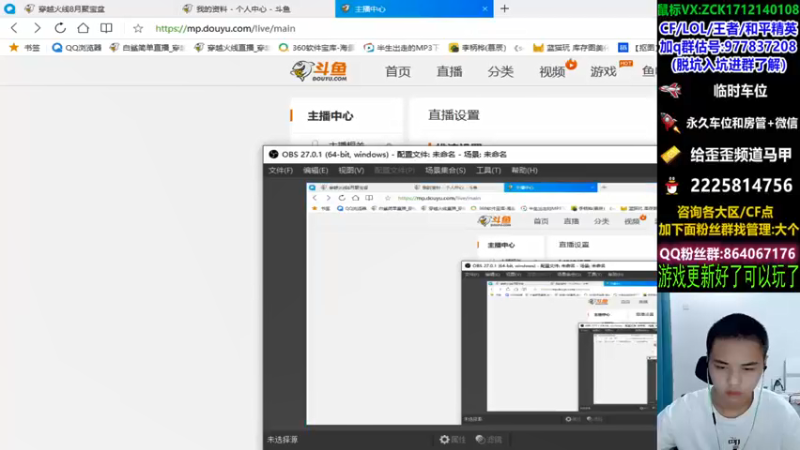The height and width of the screenshot is (450, 800).
Task: Go to Douyu 首页 nav item
Action: click(397, 71)
